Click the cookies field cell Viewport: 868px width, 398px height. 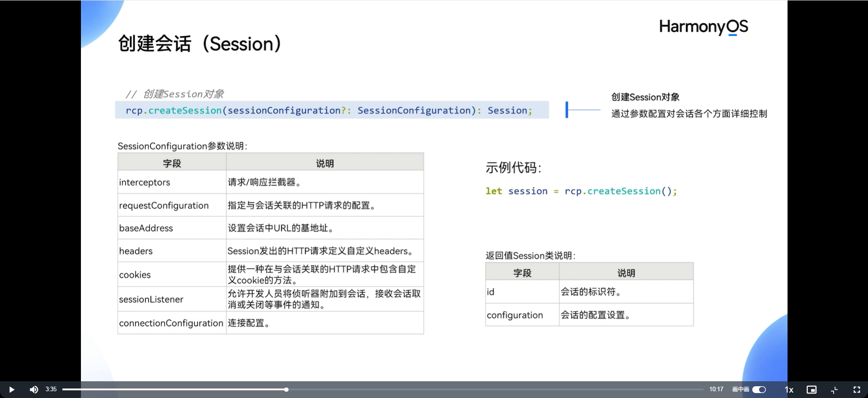[x=172, y=275]
